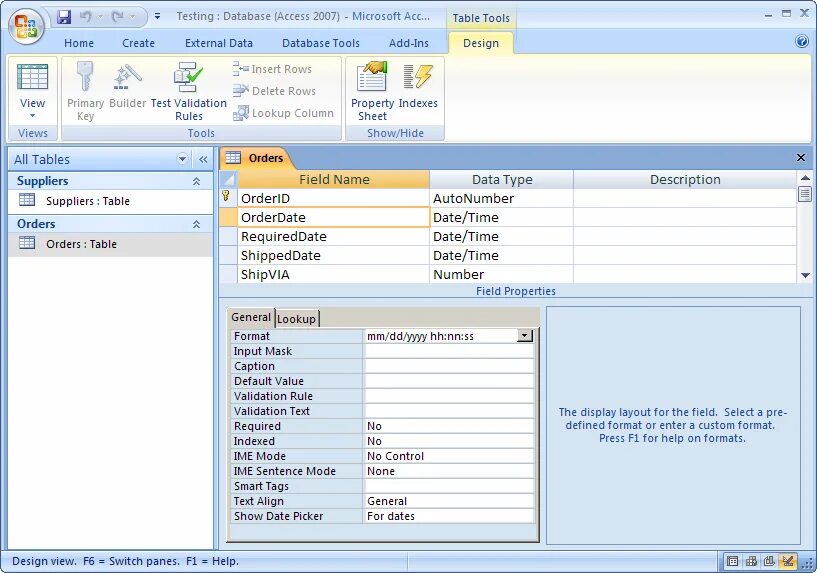The image size is (817, 573).
Task: Open the External Data ribbon tab
Action: click(x=219, y=43)
